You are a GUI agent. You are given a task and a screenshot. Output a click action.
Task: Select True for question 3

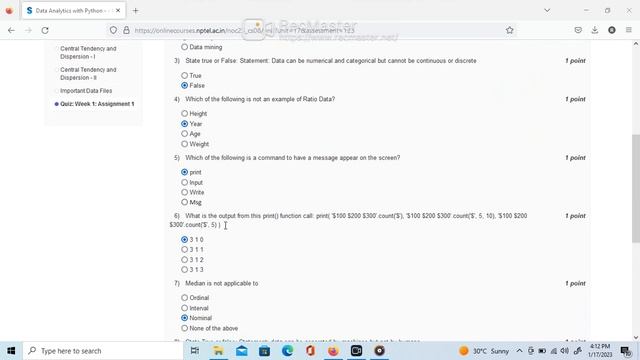click(184, 76)
